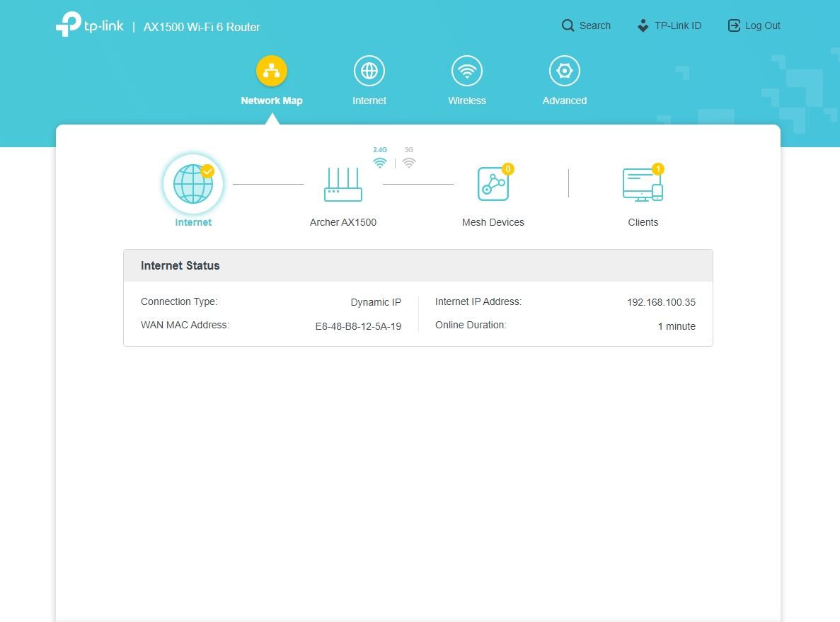840x622 pixels.
Task: Click the Mesh Devices label
Action: [493, 222]
